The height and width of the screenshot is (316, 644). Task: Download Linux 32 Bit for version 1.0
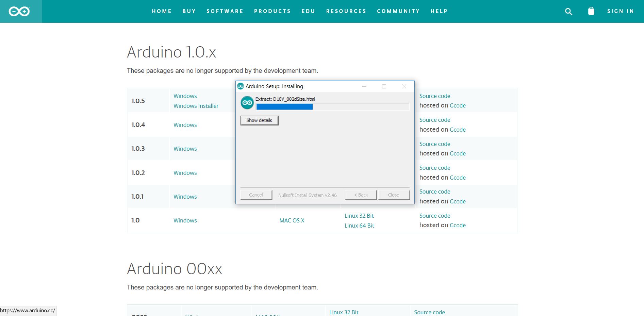tap(359, 216)
